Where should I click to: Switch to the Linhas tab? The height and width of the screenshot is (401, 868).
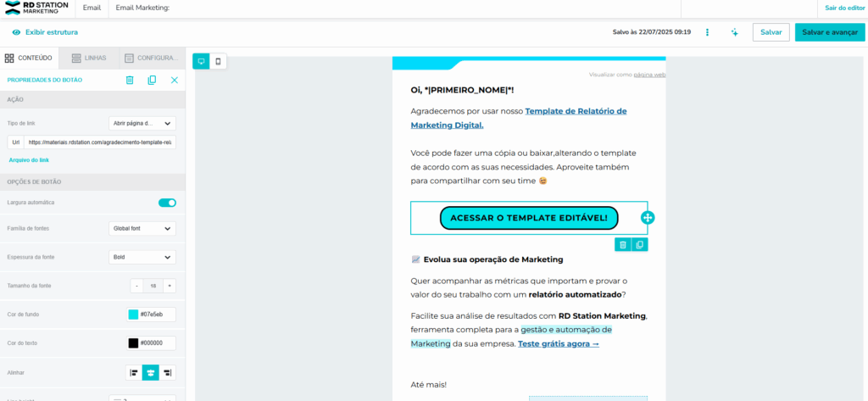point(89,58)
